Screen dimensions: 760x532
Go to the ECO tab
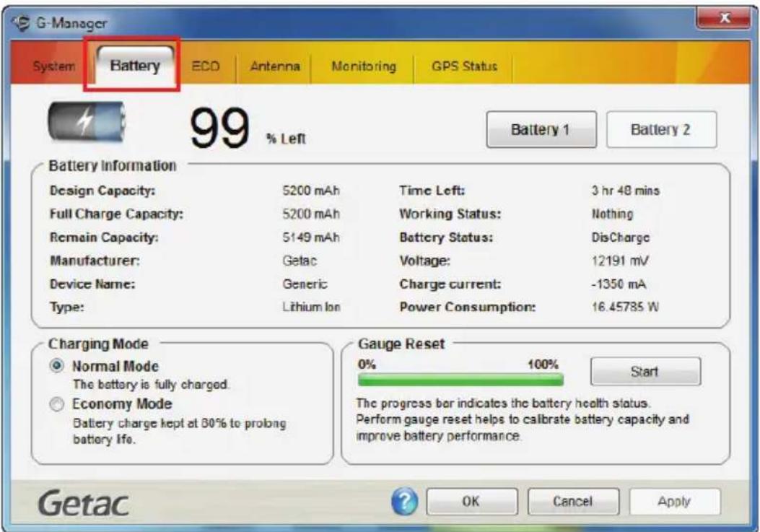point(206,66)
